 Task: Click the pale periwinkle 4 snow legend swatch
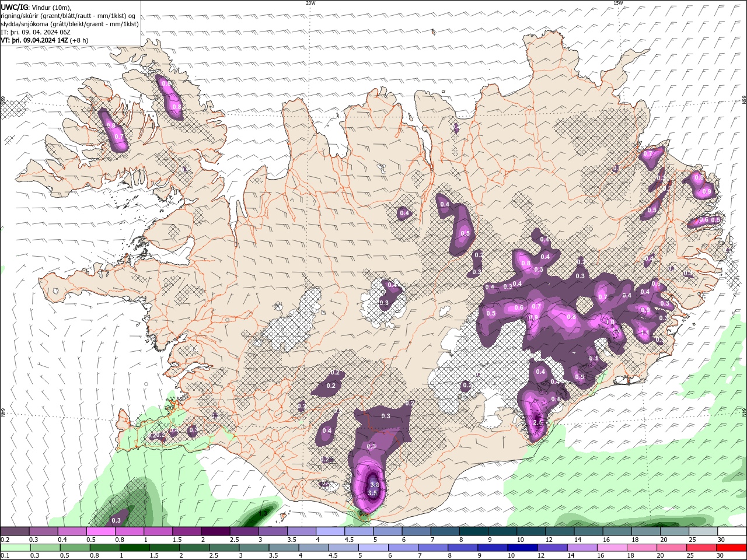click(330, 531)
